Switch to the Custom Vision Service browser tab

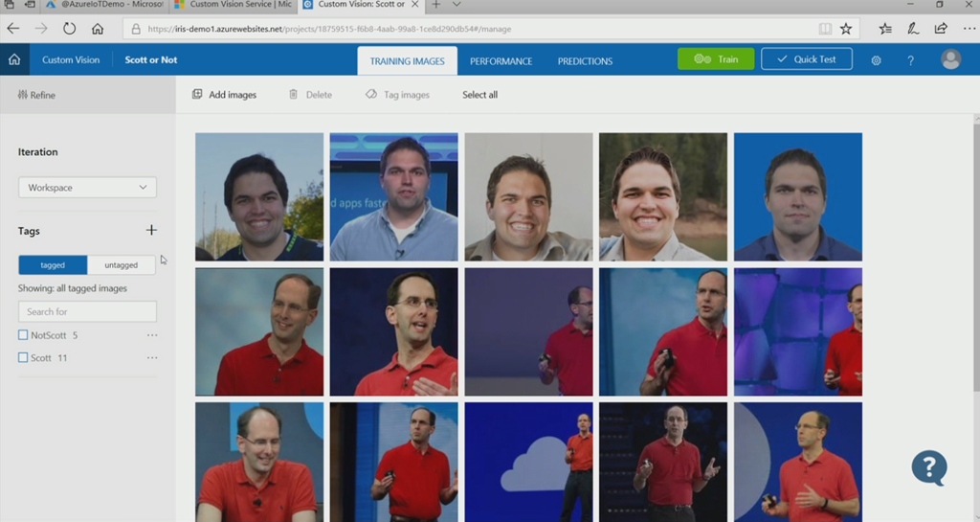234,5
